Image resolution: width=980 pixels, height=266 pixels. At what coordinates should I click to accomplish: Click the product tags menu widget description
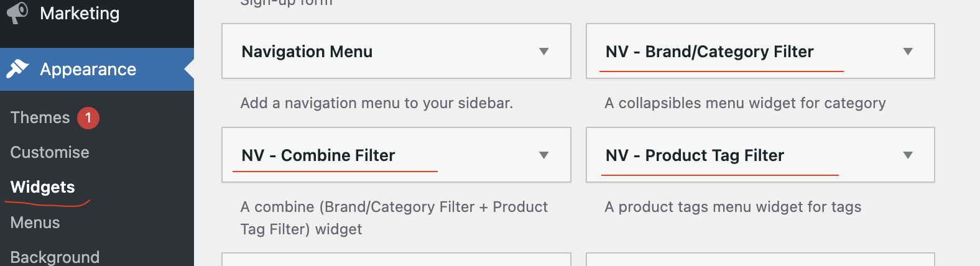point(733,207)
